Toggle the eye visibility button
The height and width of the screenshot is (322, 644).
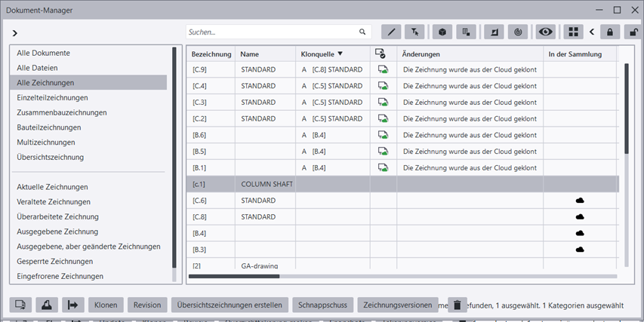[545, 32]
